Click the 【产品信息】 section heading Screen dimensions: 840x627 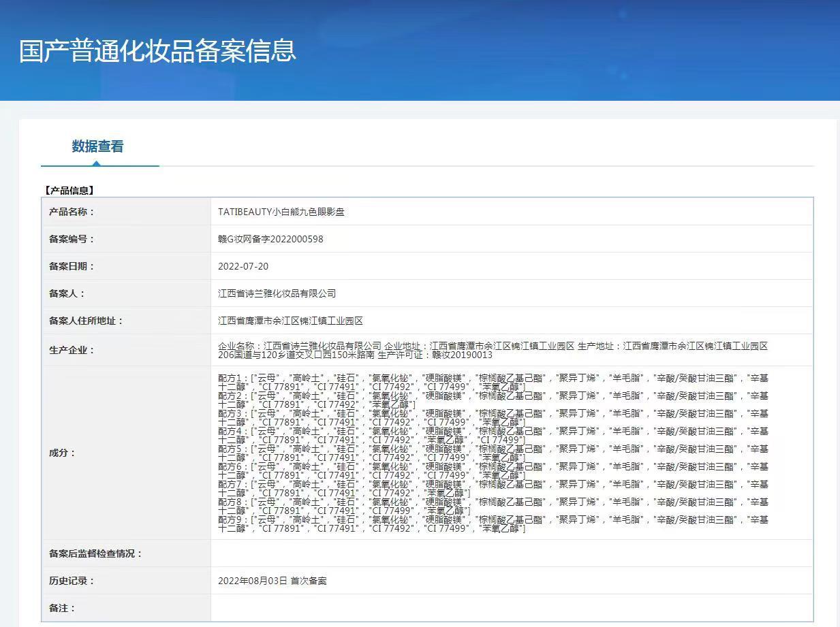click(x=69, y=191)
